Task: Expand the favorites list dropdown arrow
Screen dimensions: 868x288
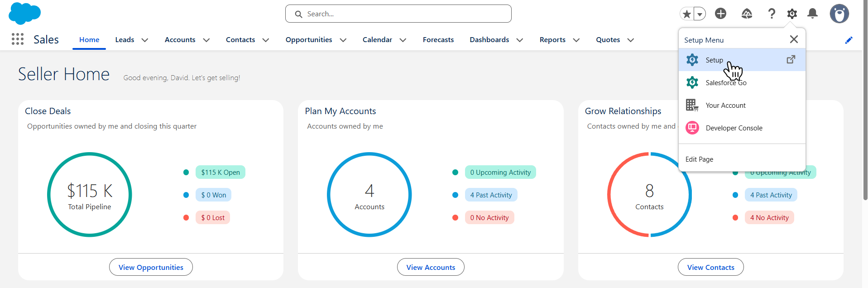Action: pyautogui.click(x=700, y=14)
